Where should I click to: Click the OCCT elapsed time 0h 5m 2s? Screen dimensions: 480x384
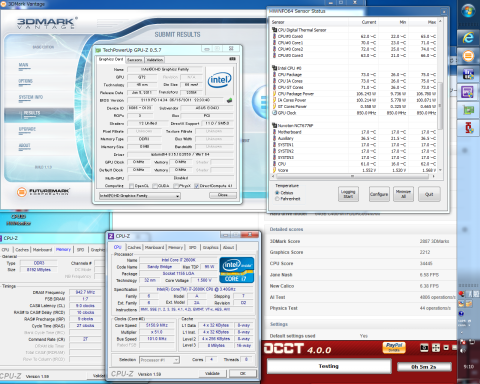point(424,367)
